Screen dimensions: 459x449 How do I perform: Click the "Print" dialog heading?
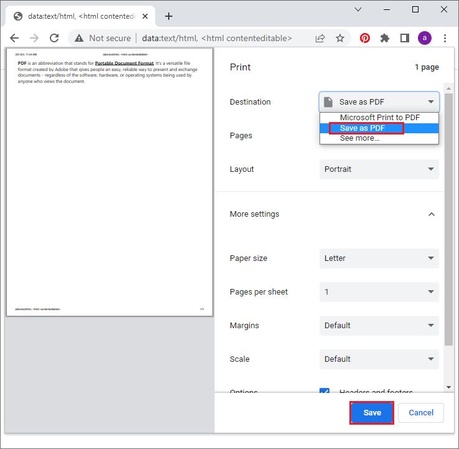(x=240, y=67)
